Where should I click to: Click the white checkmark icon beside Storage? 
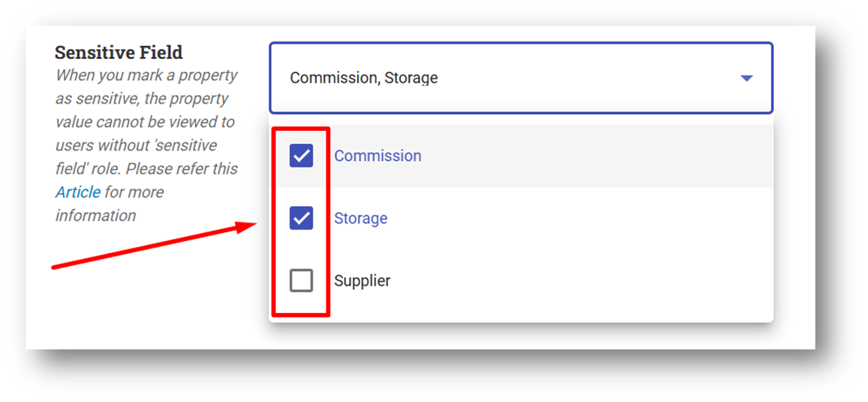(x=301, y=218)
